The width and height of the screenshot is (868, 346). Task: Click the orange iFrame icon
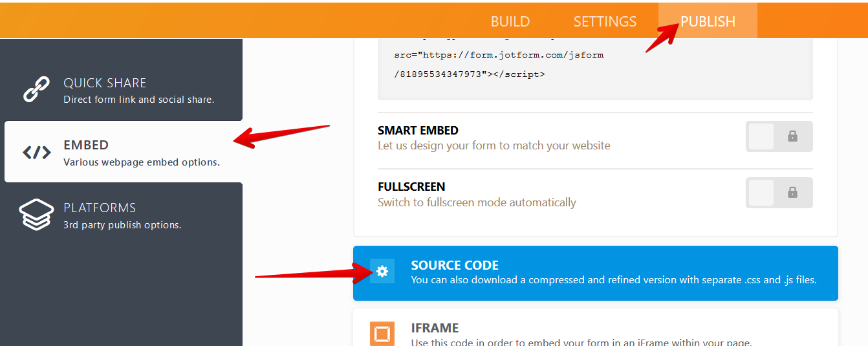tap(382, 334)
